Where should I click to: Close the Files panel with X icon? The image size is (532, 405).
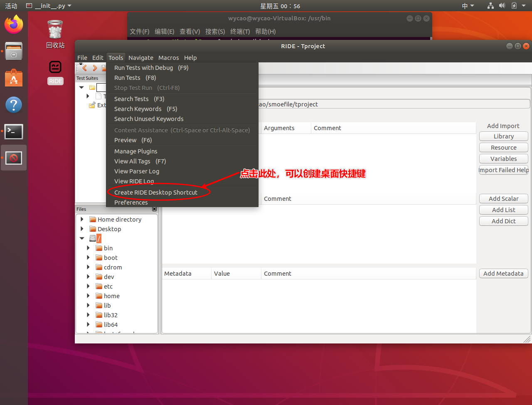154,209
